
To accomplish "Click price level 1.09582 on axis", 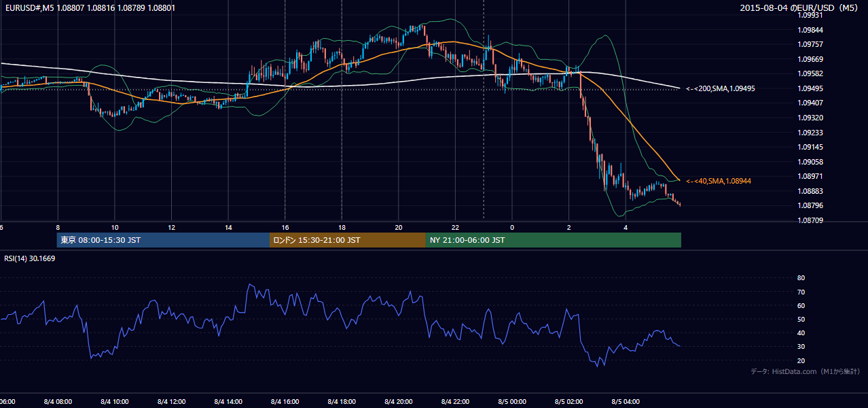I will (x=811, y=73).
